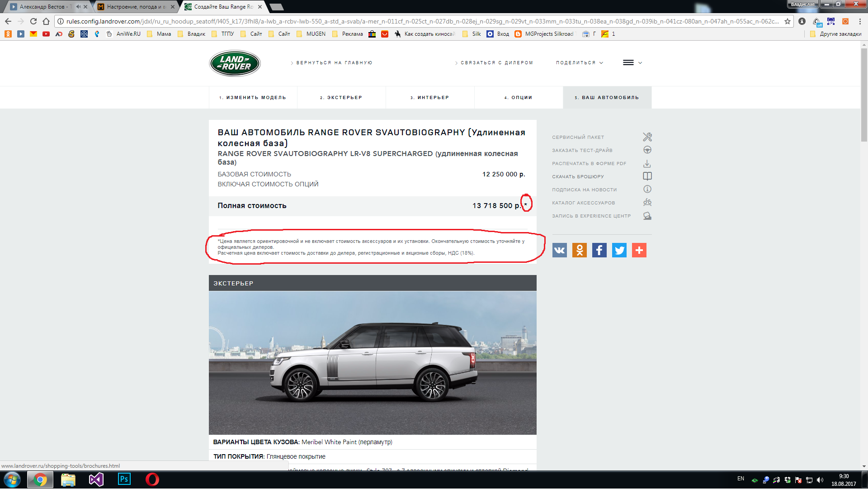Open the ТГПУ bookmarks folder

[223, 34]
